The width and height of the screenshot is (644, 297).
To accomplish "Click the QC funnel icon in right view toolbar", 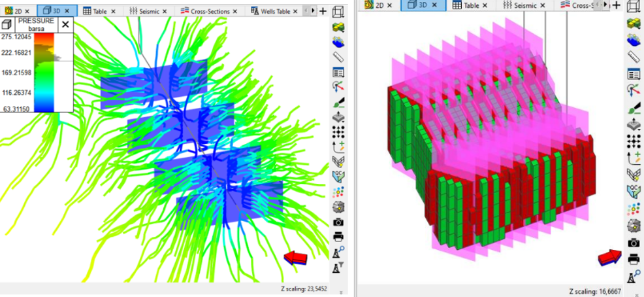I will 634,192.
